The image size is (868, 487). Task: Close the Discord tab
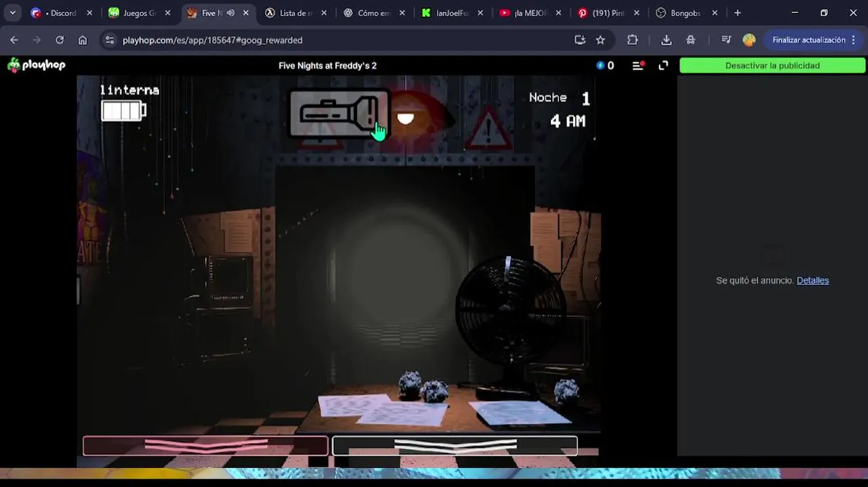[x=89, y=13]
